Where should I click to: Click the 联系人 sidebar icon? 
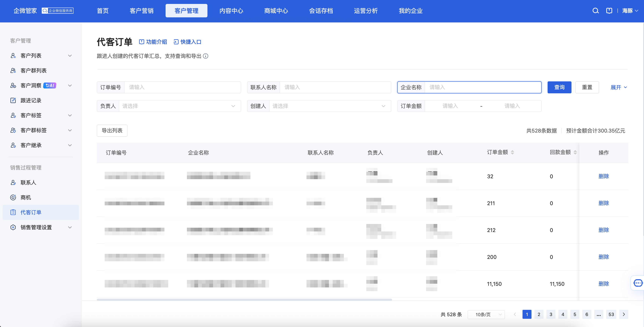click(13, 183)
